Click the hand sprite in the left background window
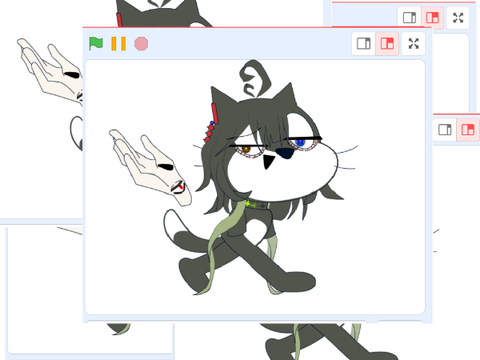This screenshot has height=360, width=480. (x=50, y=71)
